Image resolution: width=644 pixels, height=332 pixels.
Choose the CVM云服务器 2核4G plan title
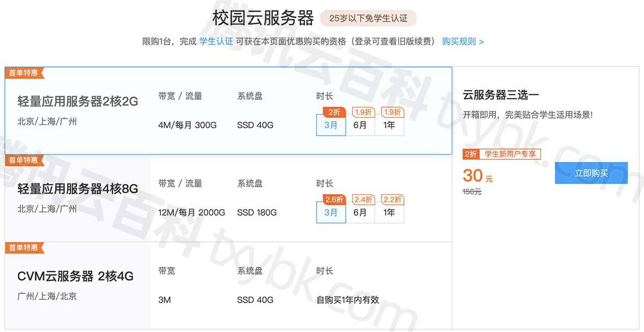(76, 276)
